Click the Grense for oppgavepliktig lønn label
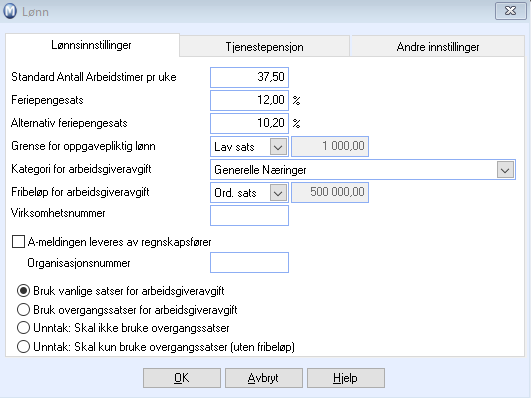The image size is (531, 398). coord(83,146)
